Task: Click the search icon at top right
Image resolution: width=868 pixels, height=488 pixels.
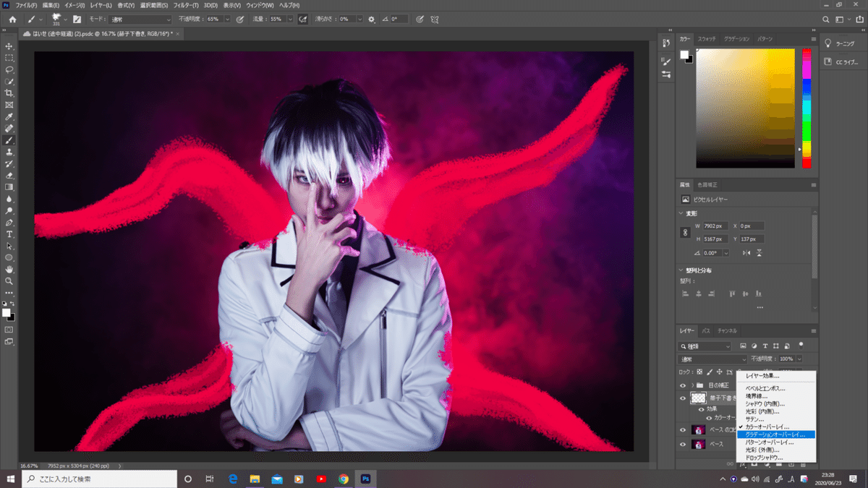Action: [x=825, y=19]
